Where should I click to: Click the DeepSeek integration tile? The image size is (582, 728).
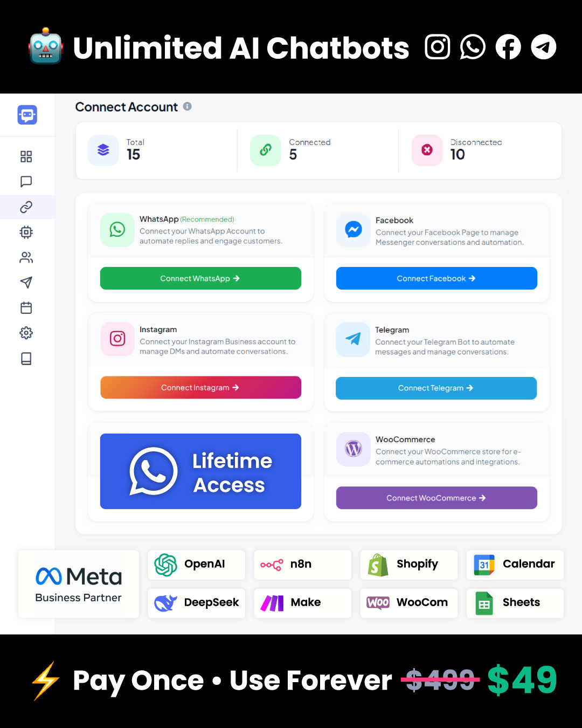(197, 603)
